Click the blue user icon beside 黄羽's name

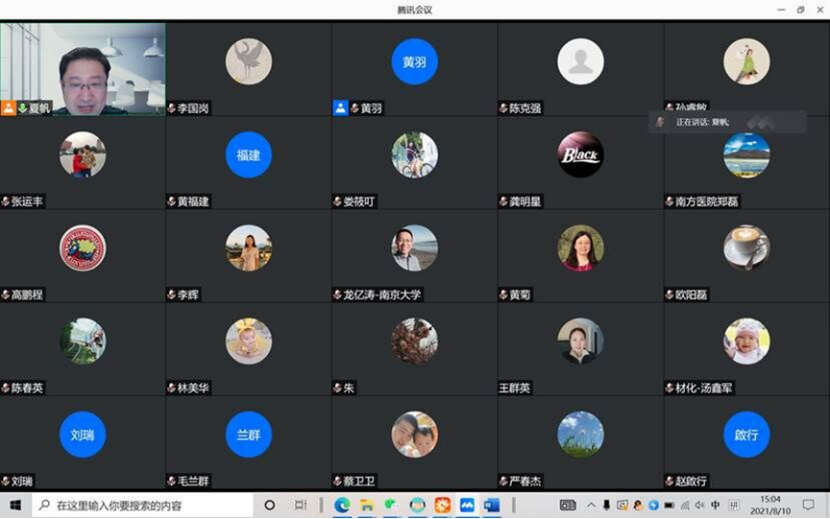pos(340,108)
